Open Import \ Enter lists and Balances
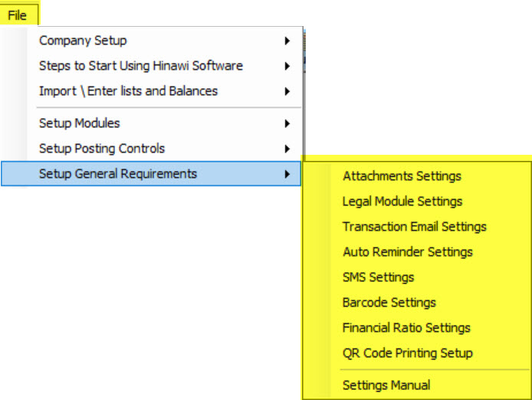Viewport: 532px width, 400px height. pos(152,91)
